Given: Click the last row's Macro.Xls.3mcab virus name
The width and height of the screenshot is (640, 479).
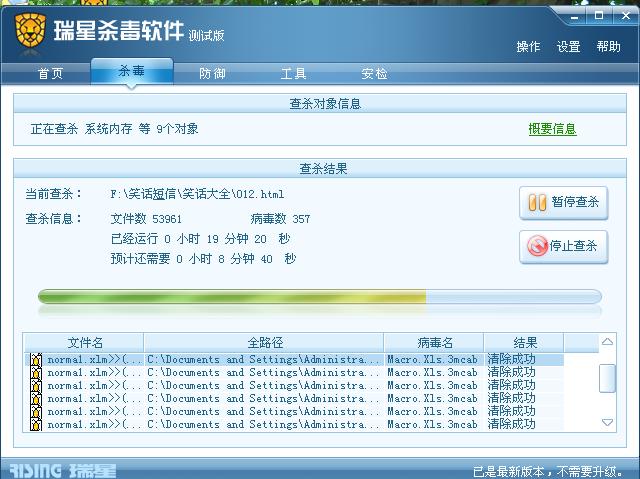Looking at the screenshot, I should pos(432,424).
